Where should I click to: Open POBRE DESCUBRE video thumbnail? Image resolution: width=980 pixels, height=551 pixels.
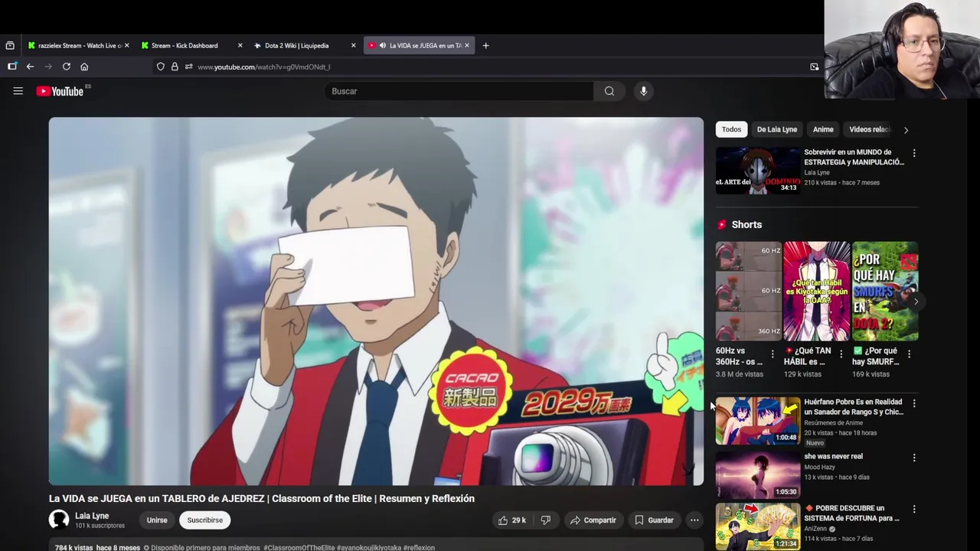tap(757, 527)
